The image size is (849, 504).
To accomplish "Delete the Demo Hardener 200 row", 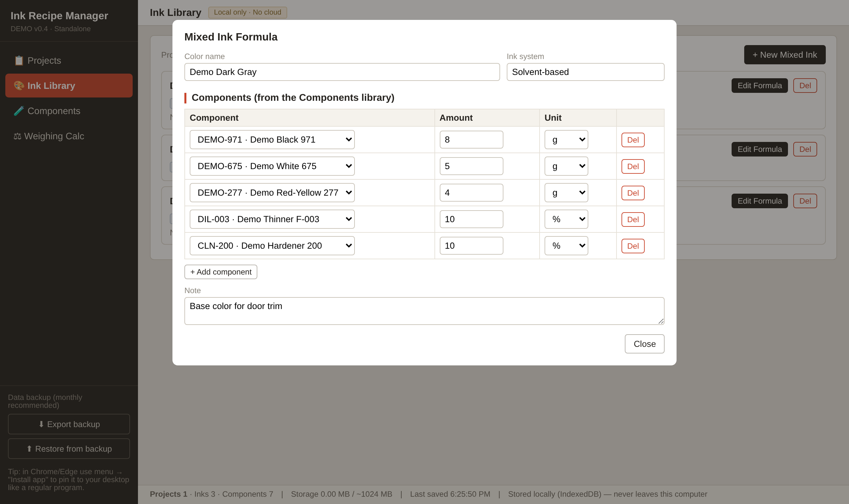I will (x=633, y=246).
